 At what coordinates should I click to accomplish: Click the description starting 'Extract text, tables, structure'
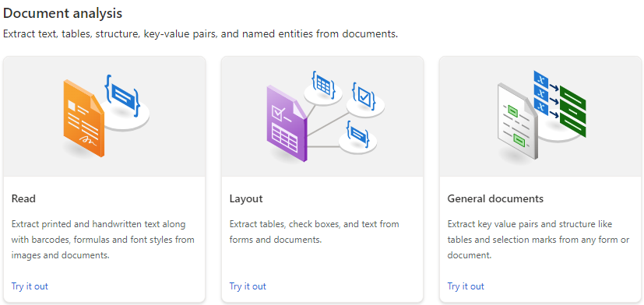point(200,33)
